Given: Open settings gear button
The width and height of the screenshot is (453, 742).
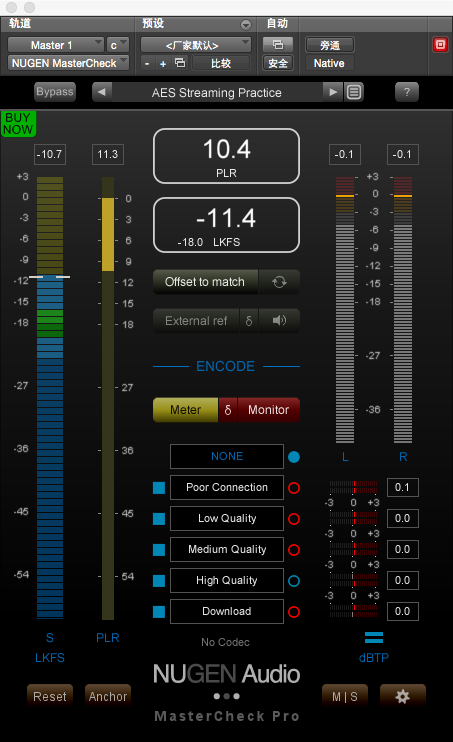Looking at the screenshot, I should pos(402,696).
